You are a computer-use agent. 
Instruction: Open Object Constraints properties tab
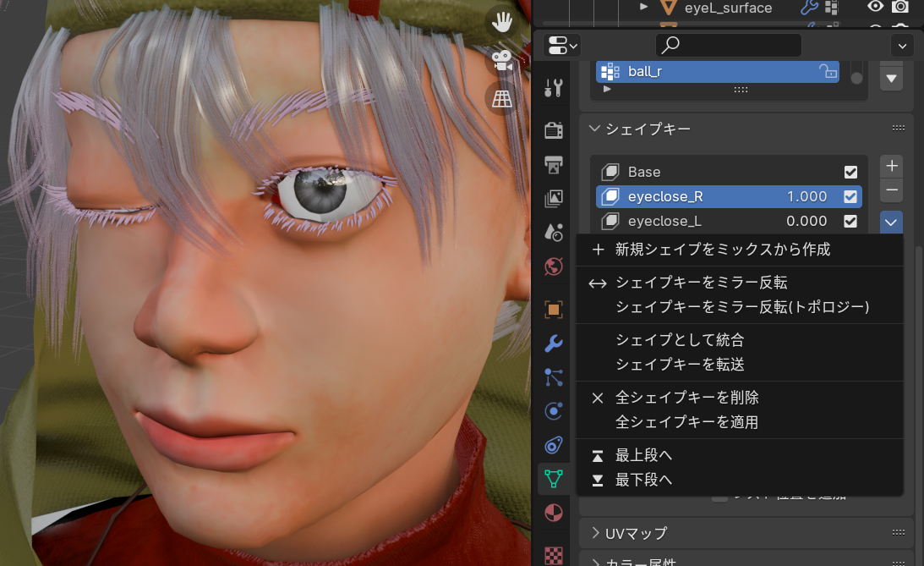pyautogui.click(x=554, y=445)
